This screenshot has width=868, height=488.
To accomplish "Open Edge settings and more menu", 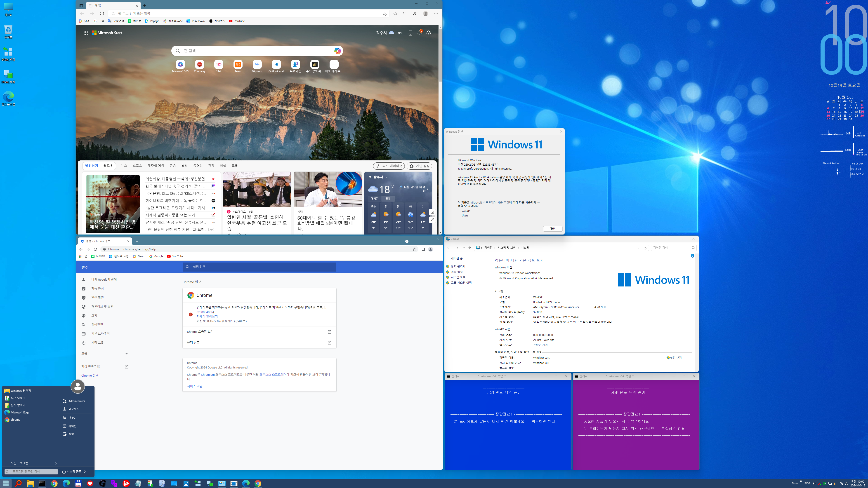I will 436,14.
